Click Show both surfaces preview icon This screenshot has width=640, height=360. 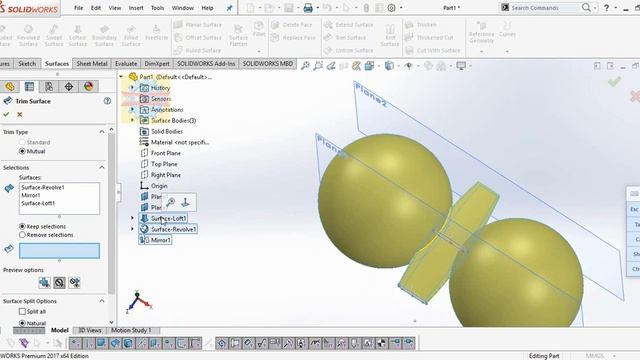click(74, 282)
